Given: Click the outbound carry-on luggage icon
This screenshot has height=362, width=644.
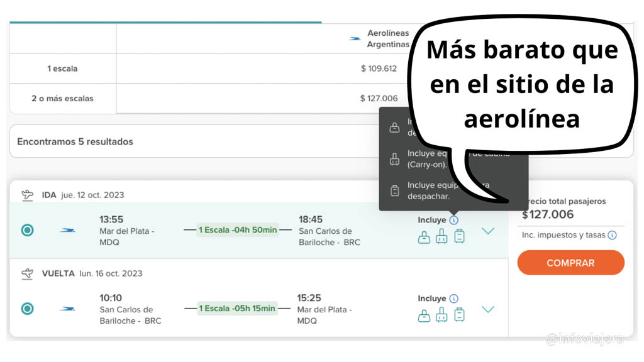Looking at the screenshot, I should (441, 237).
